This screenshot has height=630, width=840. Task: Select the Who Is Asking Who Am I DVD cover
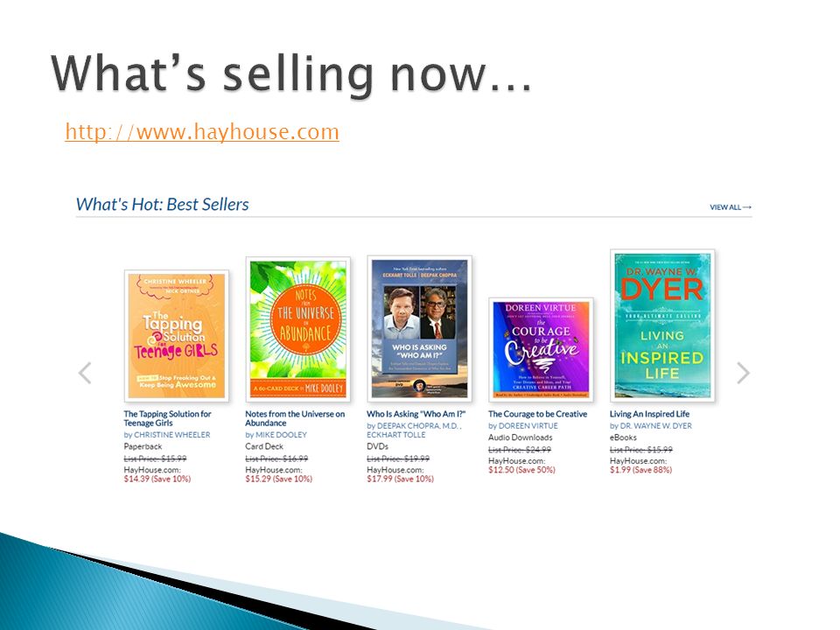point(419,328)
